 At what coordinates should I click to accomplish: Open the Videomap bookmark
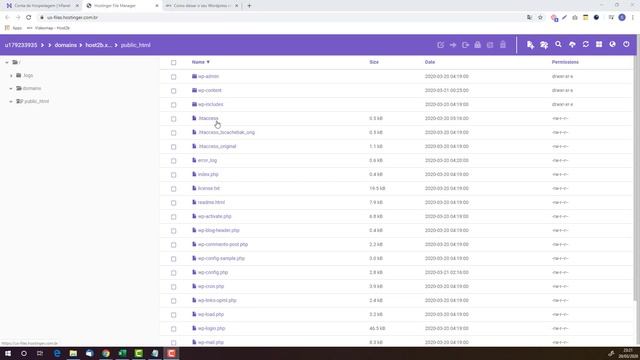pyautogui.click(x=48, y=28)
